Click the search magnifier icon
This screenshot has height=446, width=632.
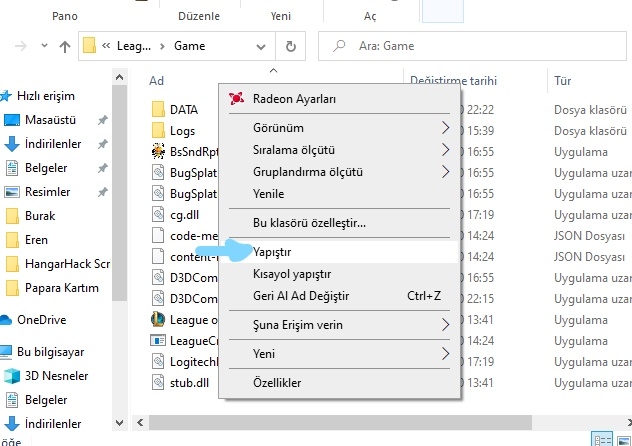click(x=339, y=46)
